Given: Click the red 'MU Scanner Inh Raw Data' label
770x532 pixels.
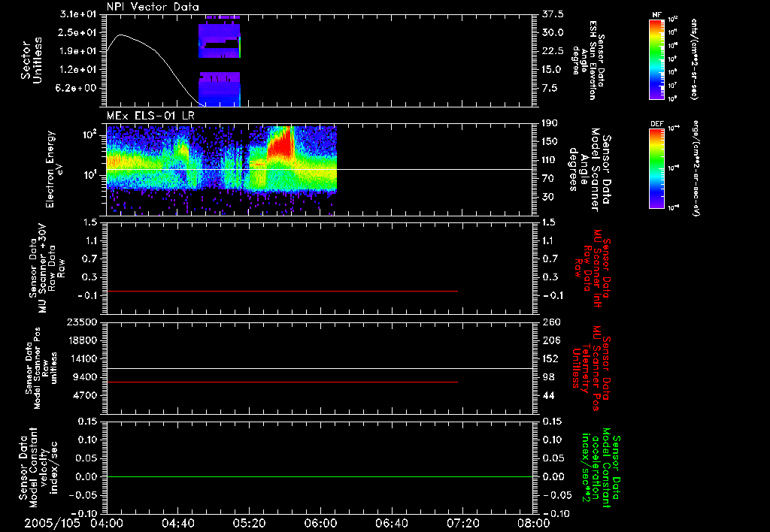Looking at the screenshot, I should tap(593, 268).
